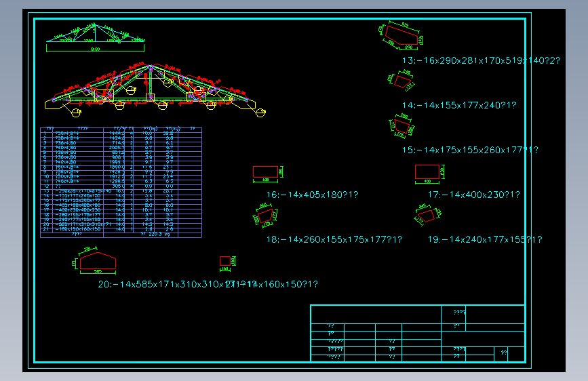
Task: Select the red plate outline above label 18
Action: click(x=264, y=216)
